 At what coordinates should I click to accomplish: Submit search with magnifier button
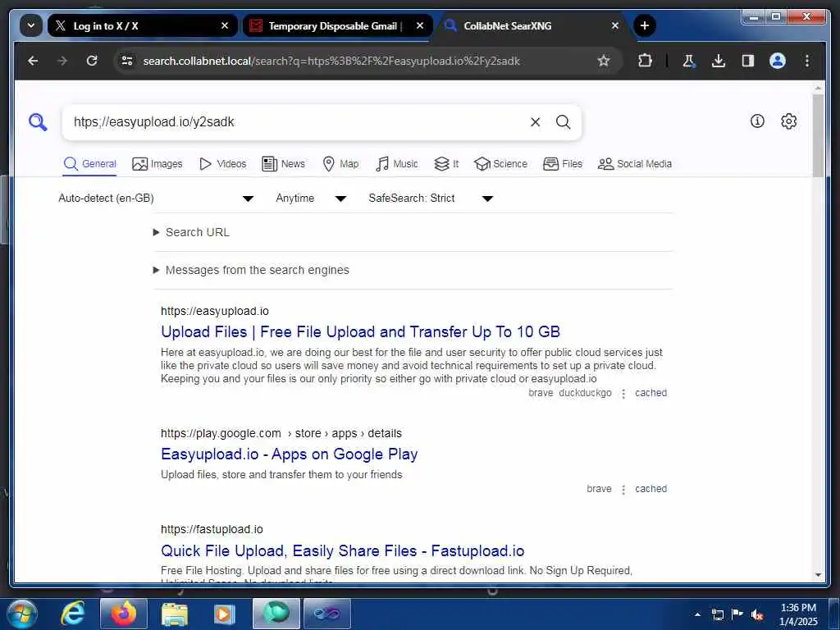tap(563, 122)
